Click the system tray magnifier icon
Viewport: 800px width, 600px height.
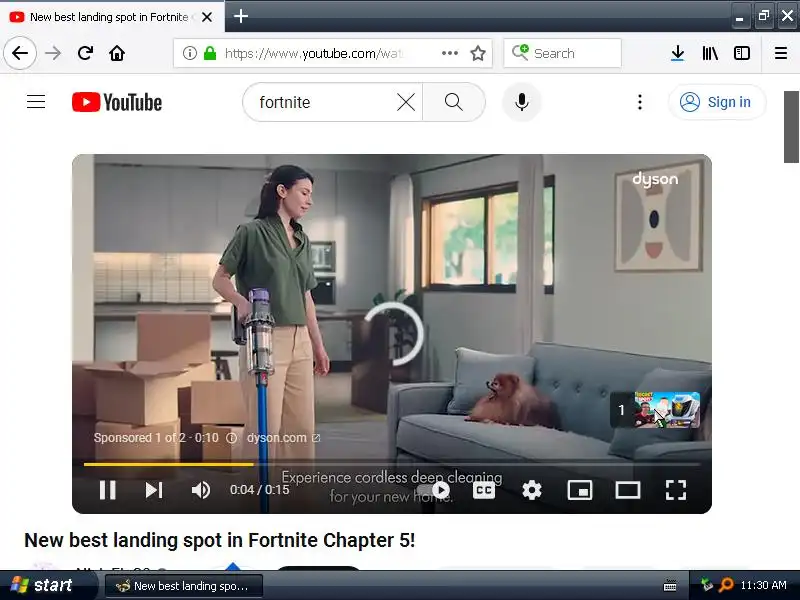click(x=725, y=585)
